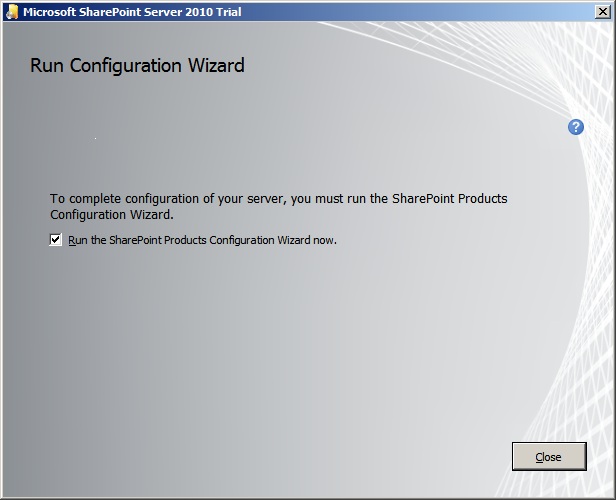Click the underlined 'R' in the checkbox label
This screenshot has width=616, height=500.
point(72,240)
